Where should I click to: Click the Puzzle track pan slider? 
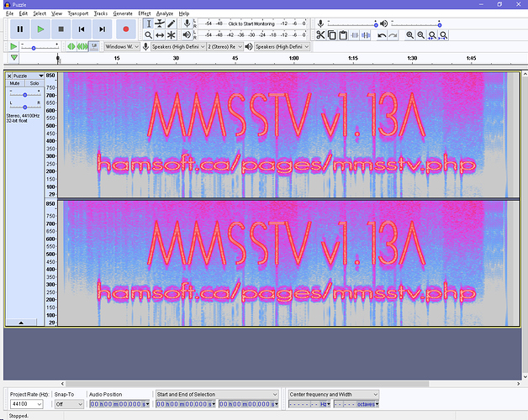pyautogui.click(x=25, y=107)
